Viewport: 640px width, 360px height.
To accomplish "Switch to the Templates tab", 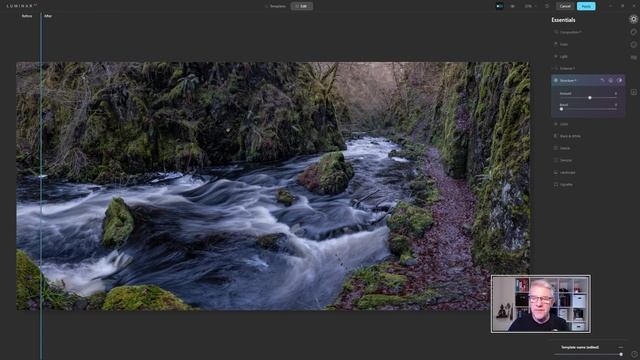I will click(277, 6).
